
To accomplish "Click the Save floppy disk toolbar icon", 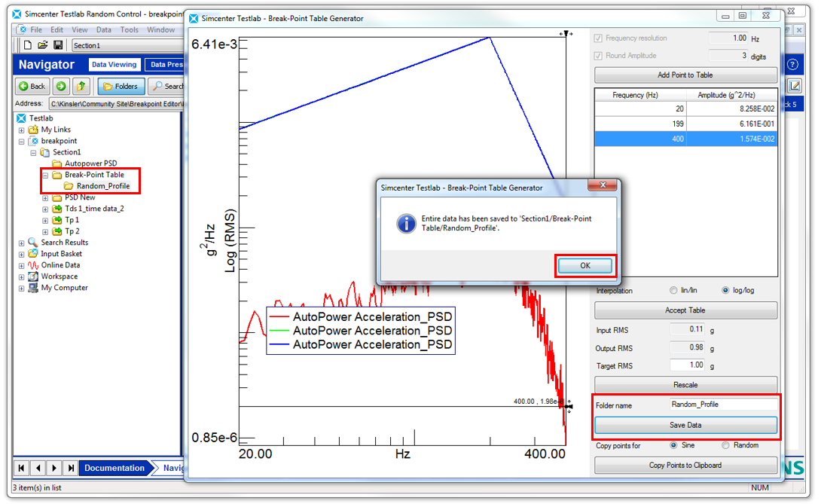I will tap(57, 45).
